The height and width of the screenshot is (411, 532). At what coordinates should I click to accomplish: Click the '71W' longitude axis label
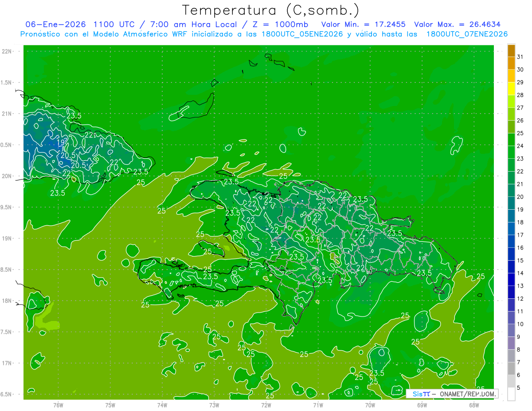click(x=318, y=405)
